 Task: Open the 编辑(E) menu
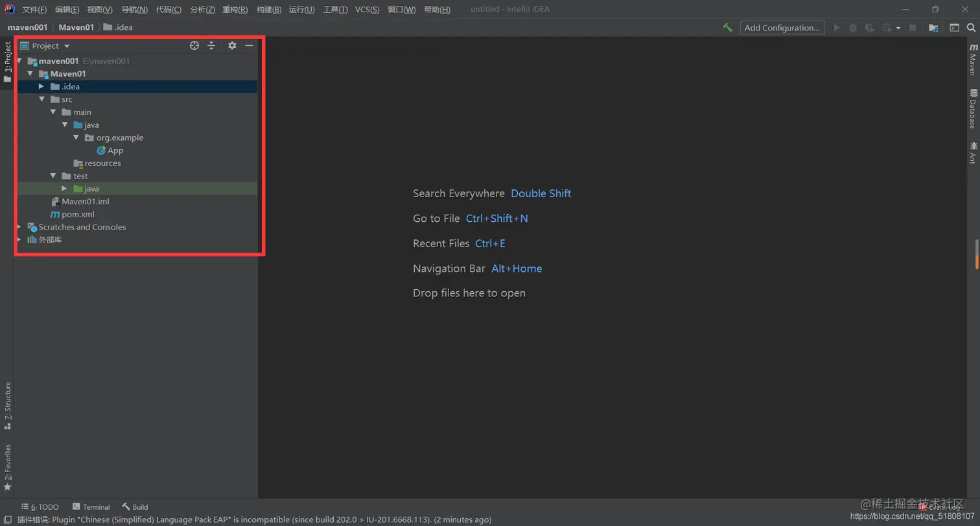(67, 10)
